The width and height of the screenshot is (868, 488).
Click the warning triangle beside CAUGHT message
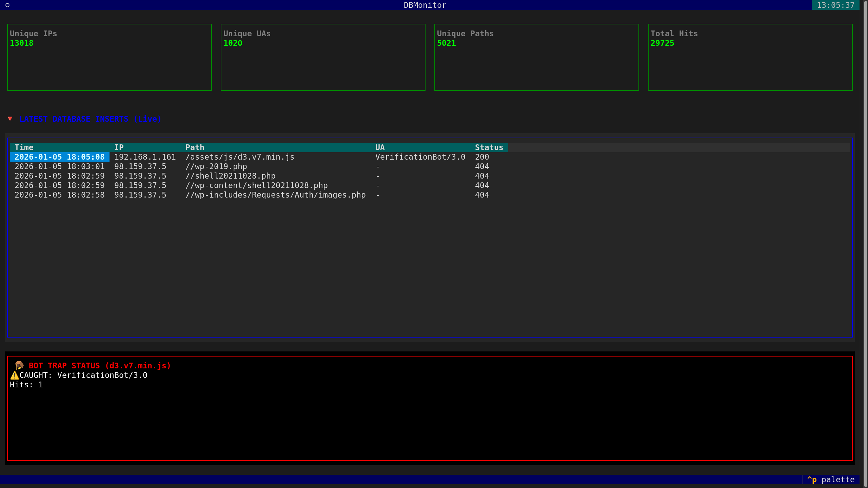tap(14, 375)
